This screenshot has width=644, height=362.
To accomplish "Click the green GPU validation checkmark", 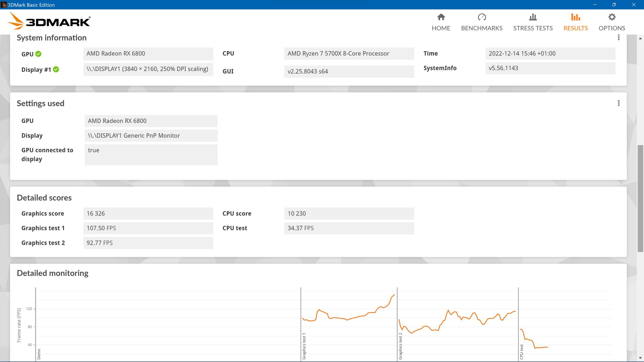I will (39, 54).
